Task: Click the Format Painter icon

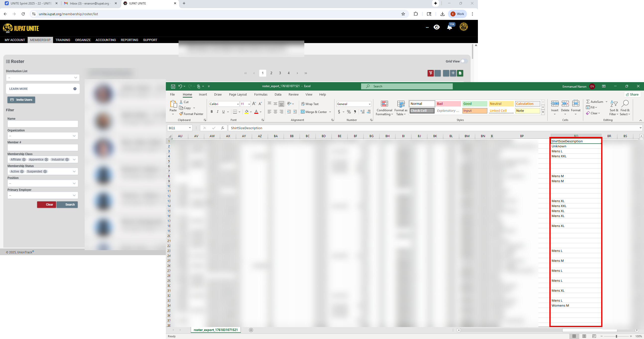Action: click(181, 114)
